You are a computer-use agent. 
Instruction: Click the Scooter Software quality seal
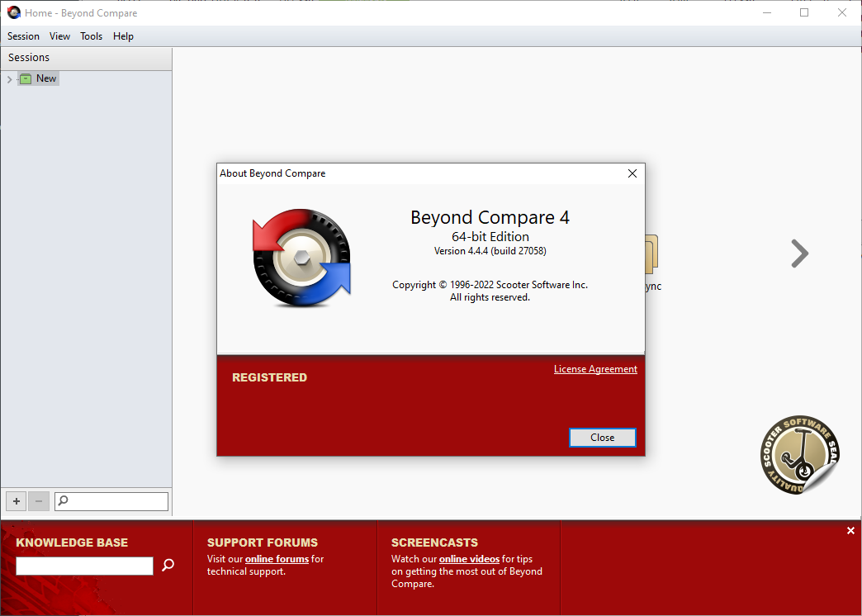(800, 455)
